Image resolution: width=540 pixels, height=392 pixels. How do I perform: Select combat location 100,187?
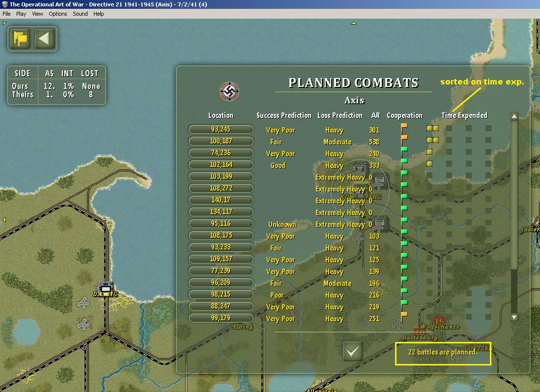(x=221, y=141)
